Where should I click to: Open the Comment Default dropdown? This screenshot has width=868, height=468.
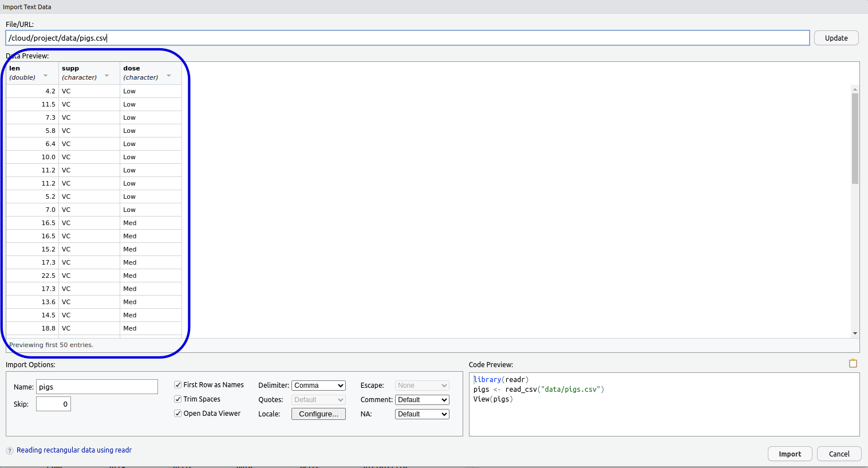pos(422,400)
